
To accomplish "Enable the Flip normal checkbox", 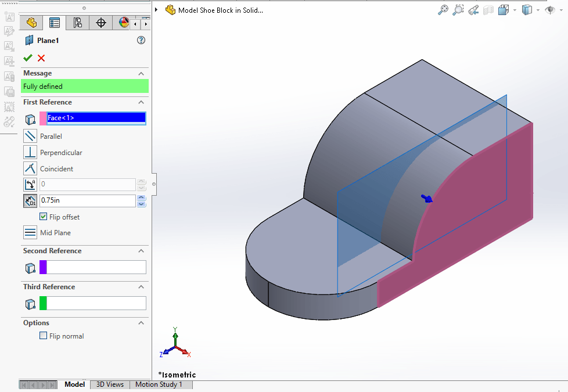I will coord(44,336).
